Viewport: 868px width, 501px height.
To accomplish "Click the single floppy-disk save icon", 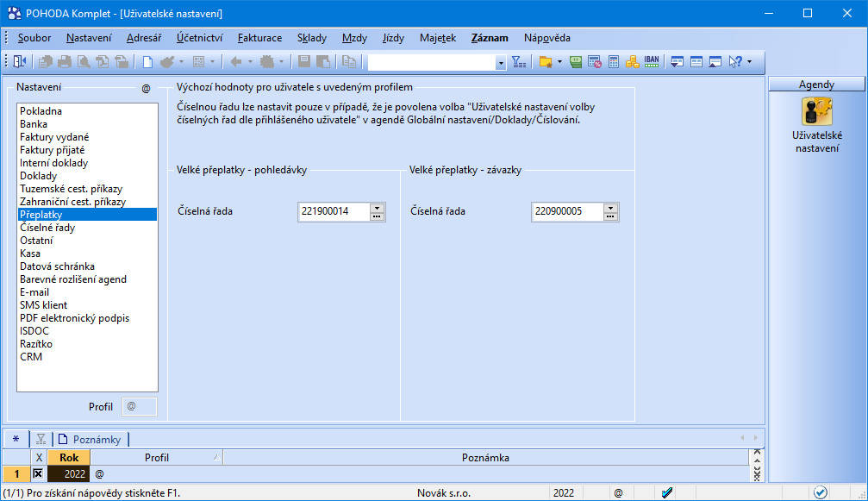I will click(304, 61).
